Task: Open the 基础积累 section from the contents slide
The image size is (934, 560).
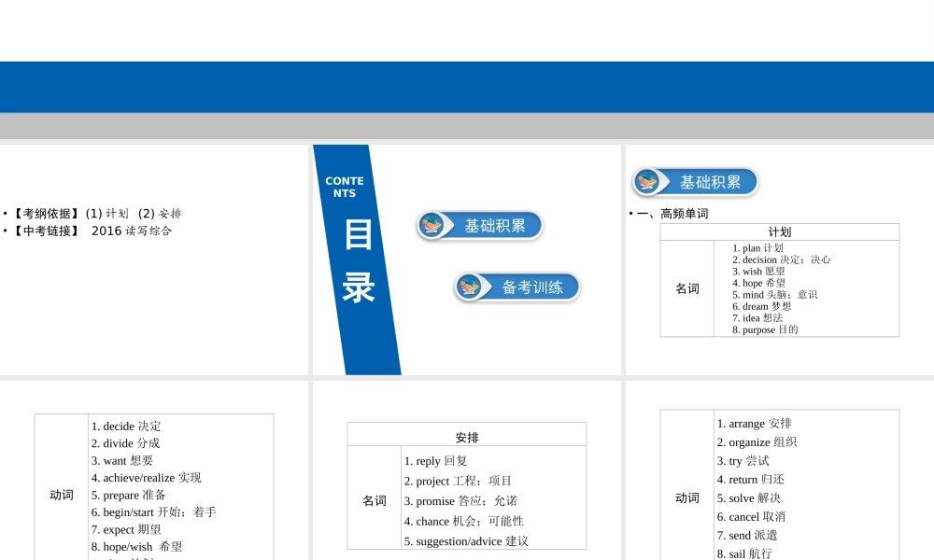Action: coord(480,226)
